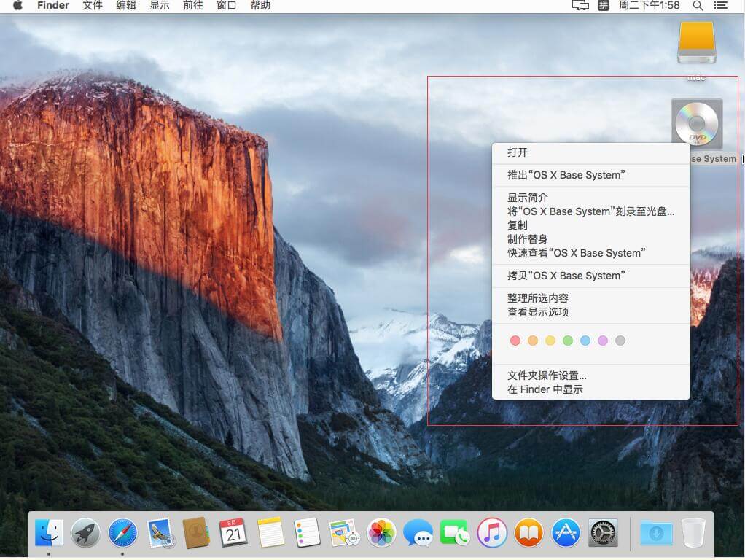Apply the orange tag color

point(533,341)
